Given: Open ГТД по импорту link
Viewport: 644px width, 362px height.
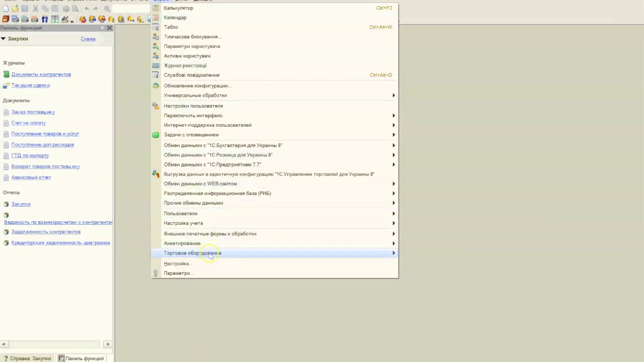Looking at the screenshot, I should (30, 156).
